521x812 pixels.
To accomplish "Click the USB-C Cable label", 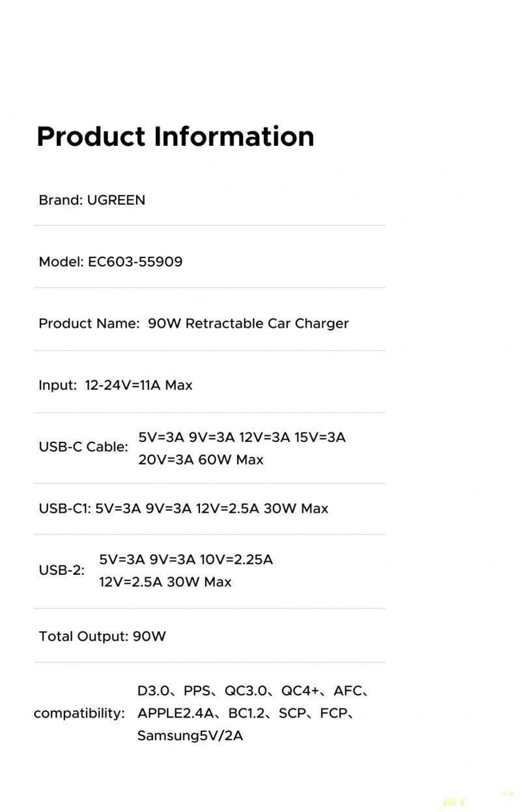I will 83,447.
